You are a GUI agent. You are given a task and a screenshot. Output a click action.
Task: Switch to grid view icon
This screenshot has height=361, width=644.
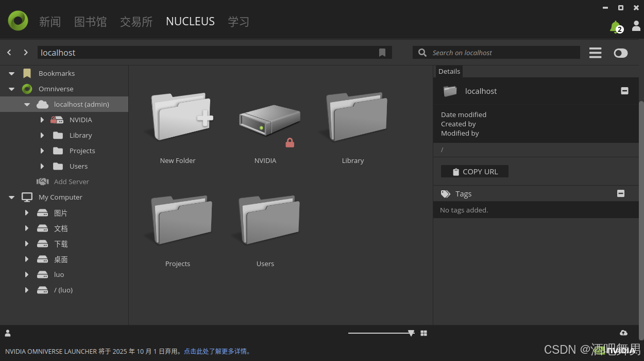coord(423,333)
